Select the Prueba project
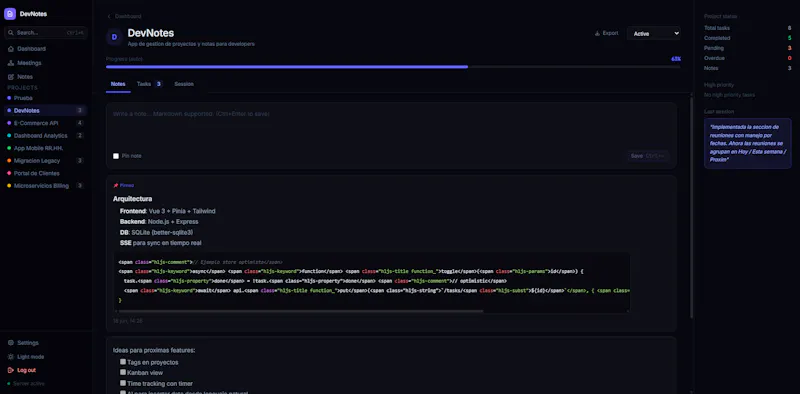The width and height of the screenshot is (800, 394). pyautogui.click(x=45, y=97)
